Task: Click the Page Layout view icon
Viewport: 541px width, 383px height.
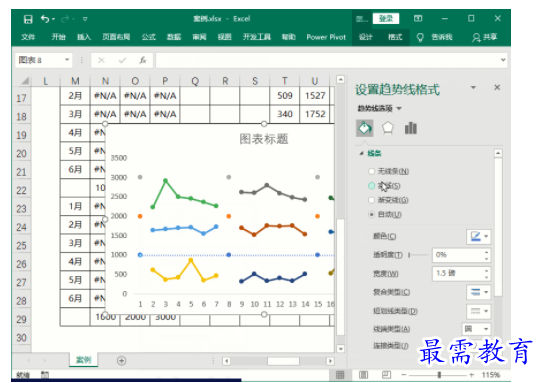Action: 363,375
